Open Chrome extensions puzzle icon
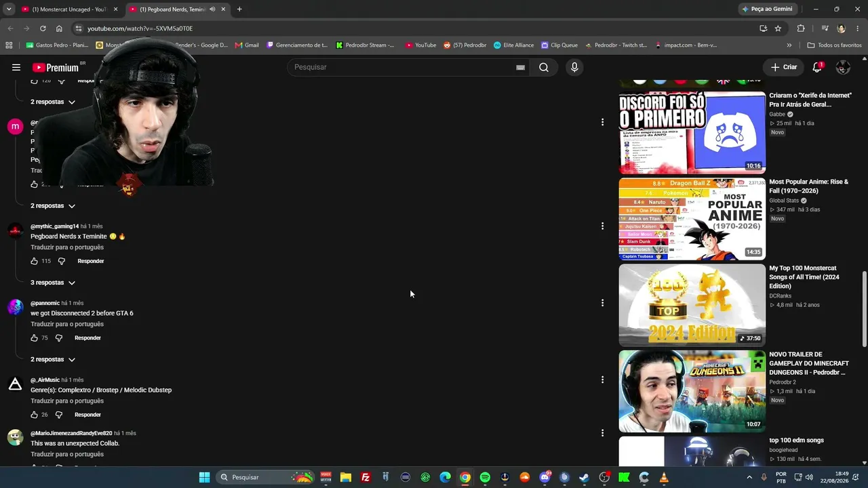 [x=801, y=28]
